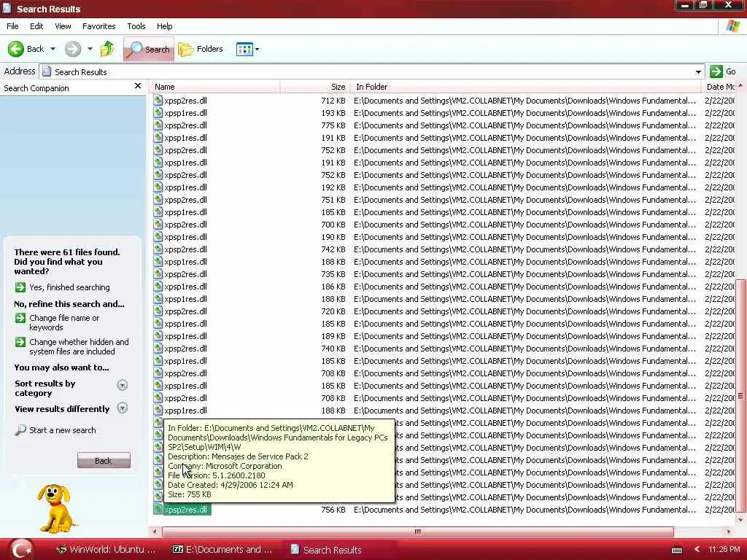Viewport: 747px width, 560px height.
Task: Expand 'View results differently' chevron
Action: coord(123,408)
